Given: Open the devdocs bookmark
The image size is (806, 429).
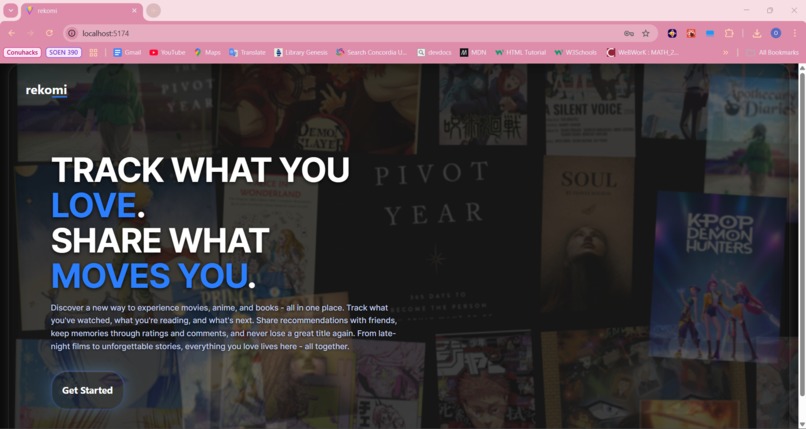Looking at the screenshot, I should [434, 52].
